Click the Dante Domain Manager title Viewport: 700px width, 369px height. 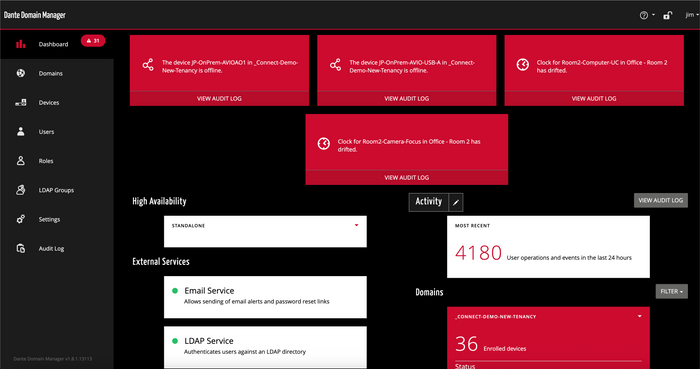click(35, 15)
